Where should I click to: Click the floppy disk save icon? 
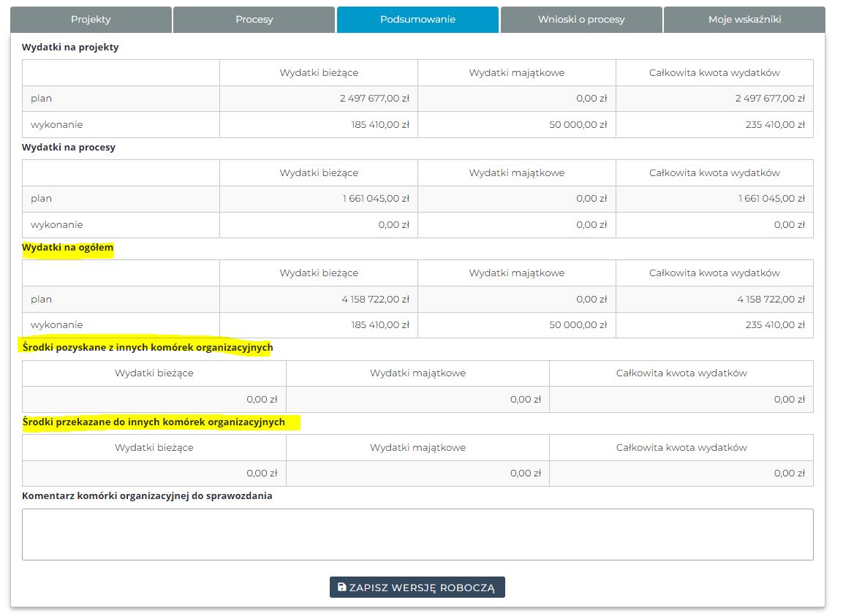pos(341,587)
